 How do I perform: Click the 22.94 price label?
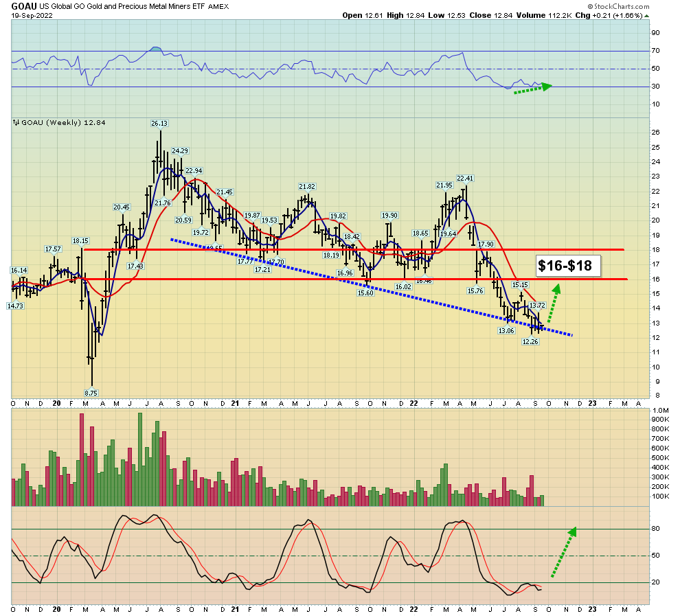(x=194, y=171)
